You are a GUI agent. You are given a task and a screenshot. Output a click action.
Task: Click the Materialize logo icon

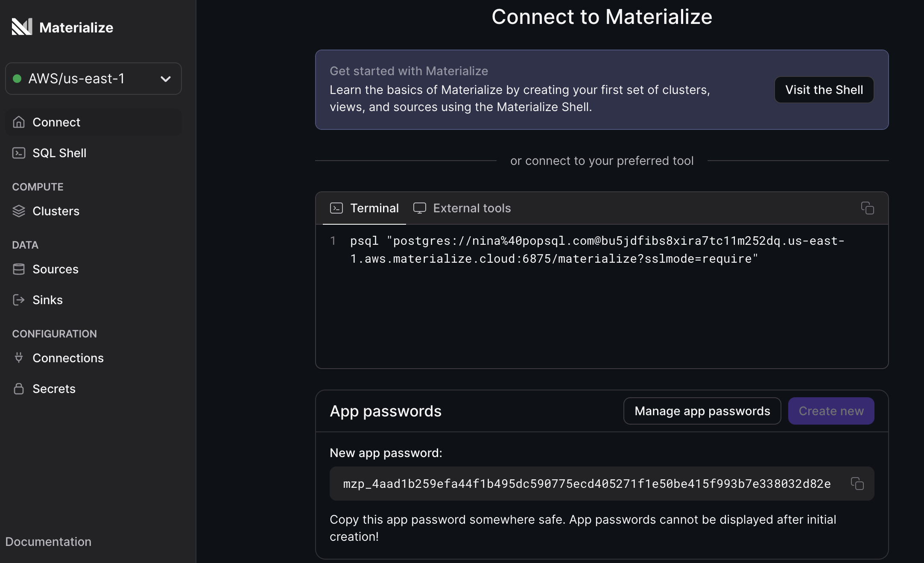[22, 27]
